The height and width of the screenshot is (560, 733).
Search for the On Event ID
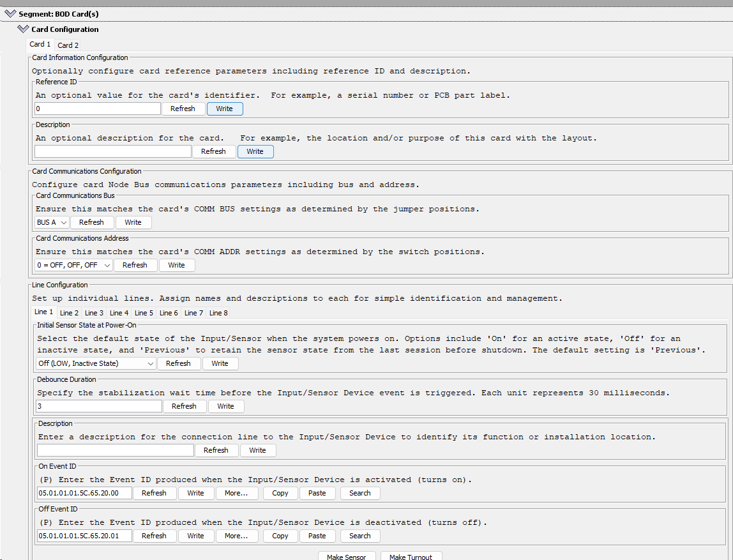point(360,493)
